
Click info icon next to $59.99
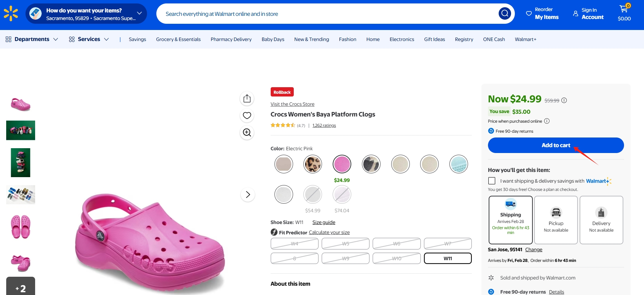tap(564, 100)
